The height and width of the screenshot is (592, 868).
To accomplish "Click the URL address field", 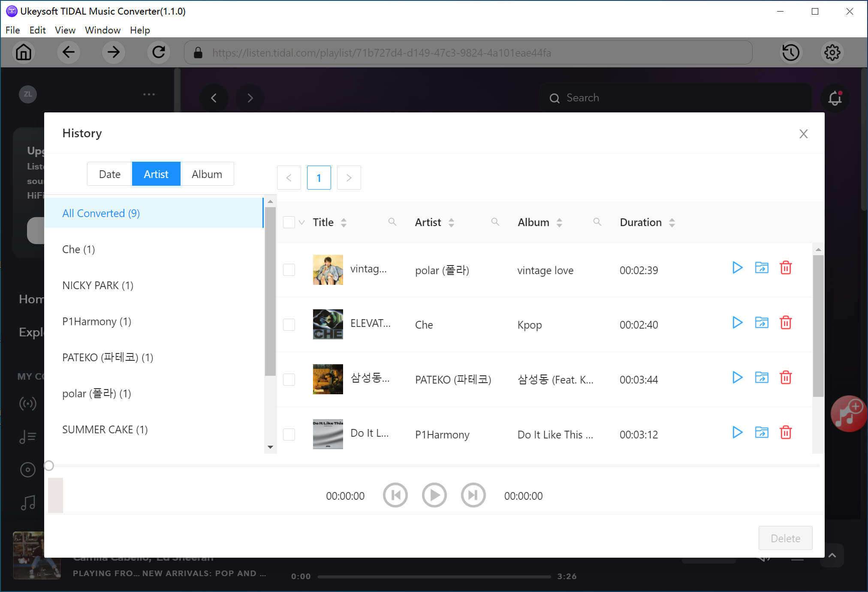I will click(468, 52).
